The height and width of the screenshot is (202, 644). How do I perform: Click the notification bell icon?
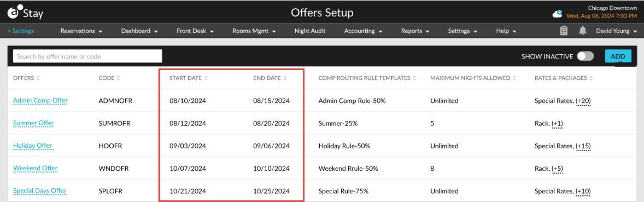tap(582, 31)
